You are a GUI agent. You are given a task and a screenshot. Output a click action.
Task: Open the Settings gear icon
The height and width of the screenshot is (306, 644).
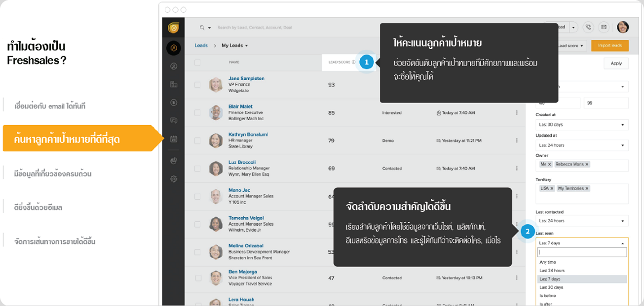[x=173, y=179]
